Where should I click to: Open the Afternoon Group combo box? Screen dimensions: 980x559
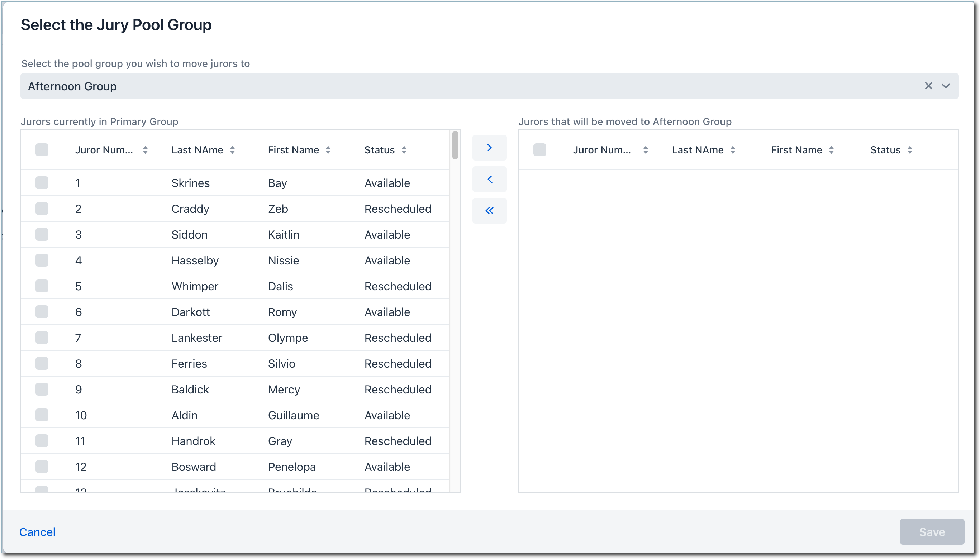(461, 86)
